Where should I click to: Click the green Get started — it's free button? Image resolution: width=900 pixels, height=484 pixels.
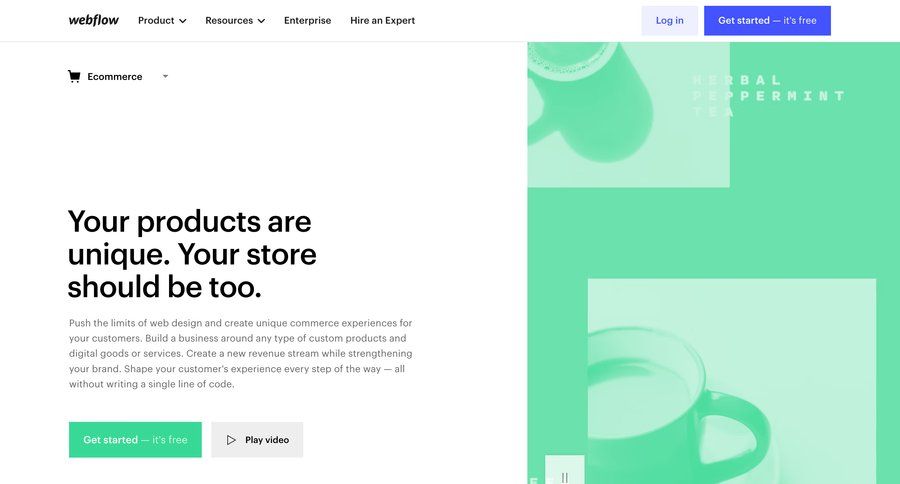[x=135, y=440]
